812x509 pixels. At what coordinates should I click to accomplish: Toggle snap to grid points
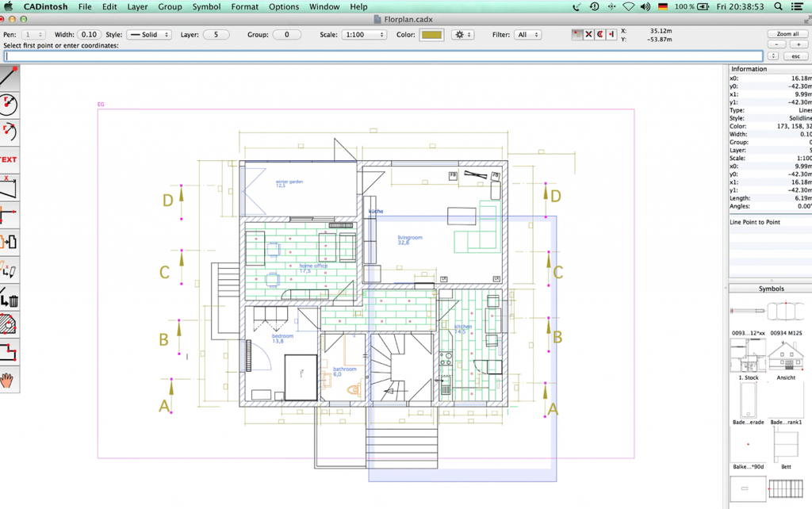[577, 35]
